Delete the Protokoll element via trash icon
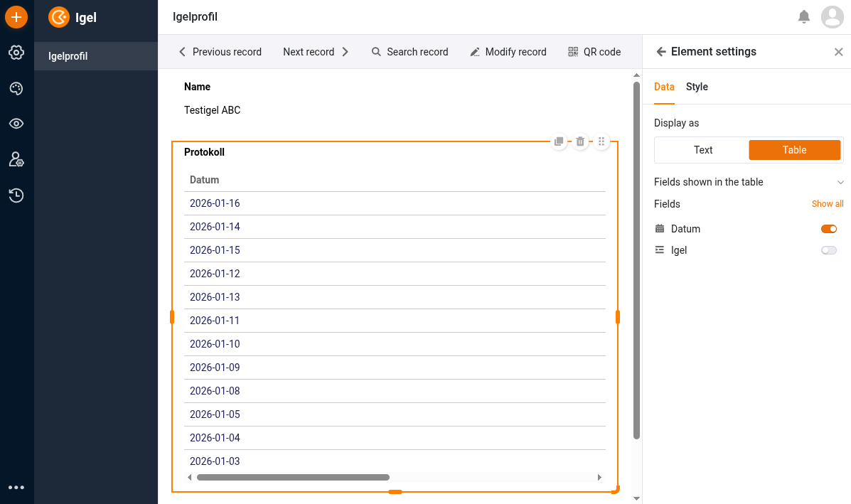Image resolution: width=851 pixels, height=504 pixels. coord(580,141)
